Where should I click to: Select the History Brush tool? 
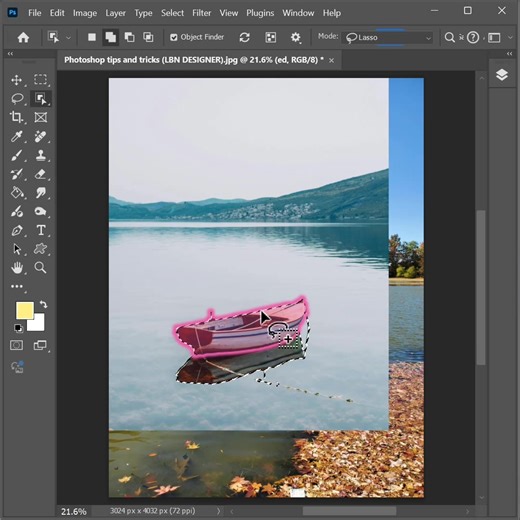[x=17, y=174]
